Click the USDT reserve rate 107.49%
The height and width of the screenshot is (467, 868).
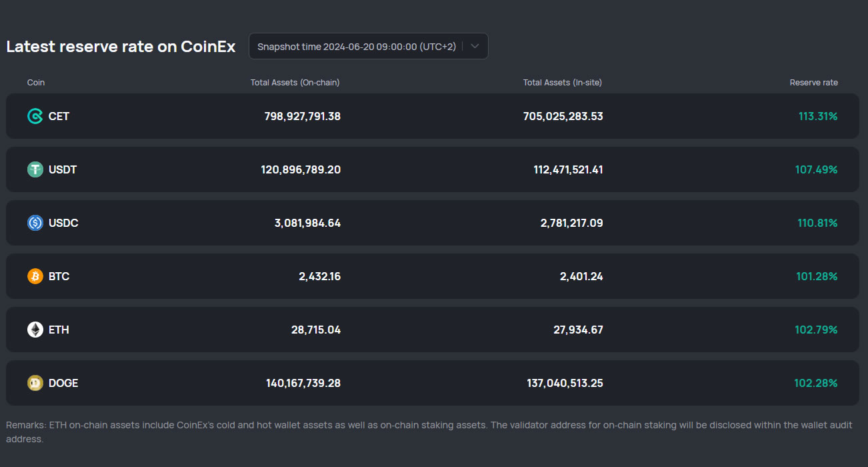click(816, 169)
